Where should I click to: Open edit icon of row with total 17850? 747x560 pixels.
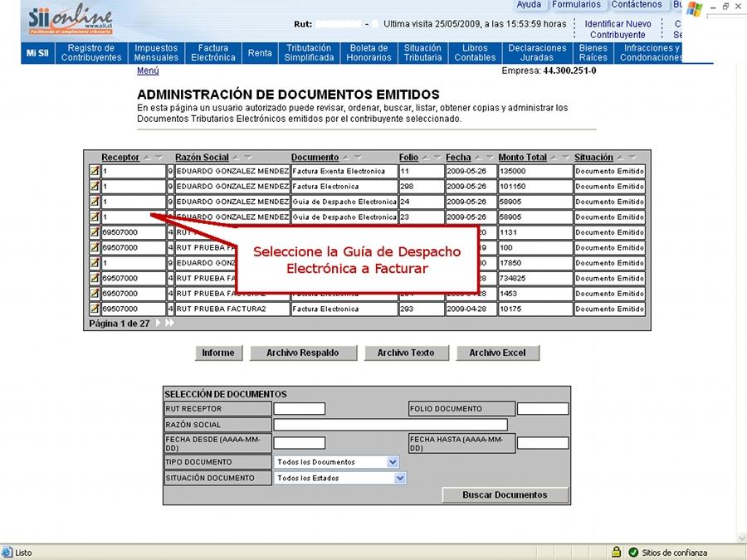tap(95, 263)
